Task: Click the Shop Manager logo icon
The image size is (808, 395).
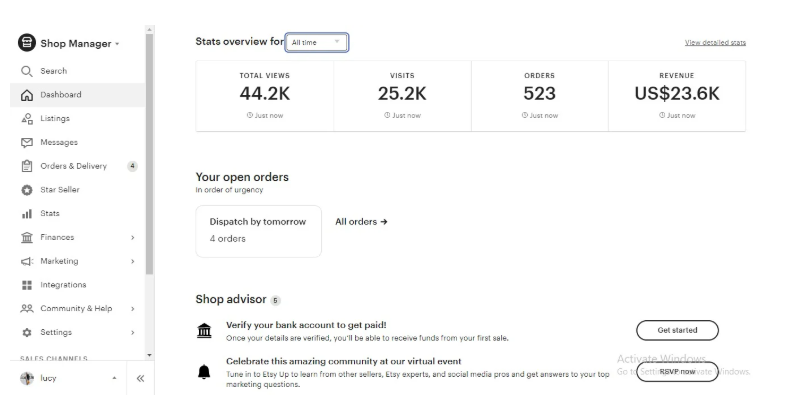Action: [27, 43]
